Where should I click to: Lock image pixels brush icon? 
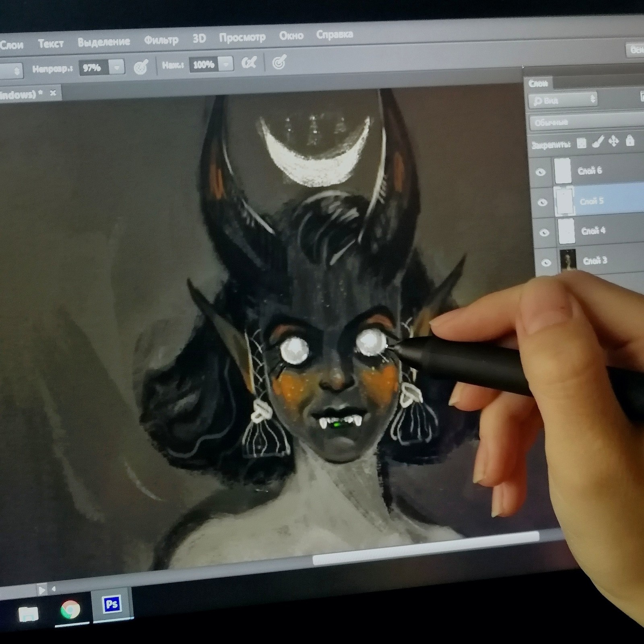point(598,142)
